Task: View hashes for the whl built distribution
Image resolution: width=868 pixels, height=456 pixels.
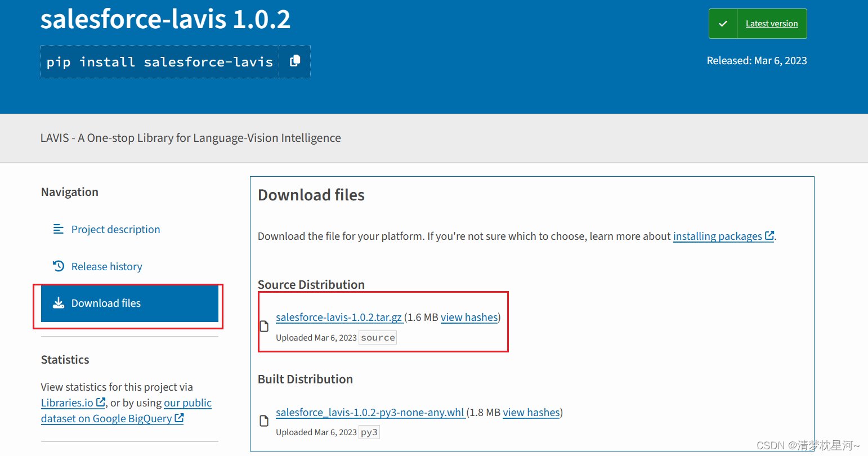Action: 531,413
